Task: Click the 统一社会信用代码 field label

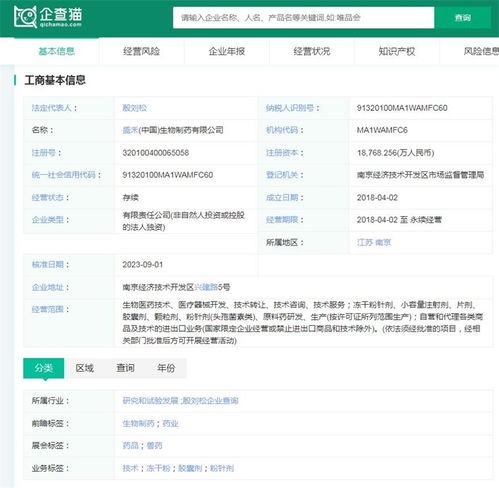Action: [64, 175]
